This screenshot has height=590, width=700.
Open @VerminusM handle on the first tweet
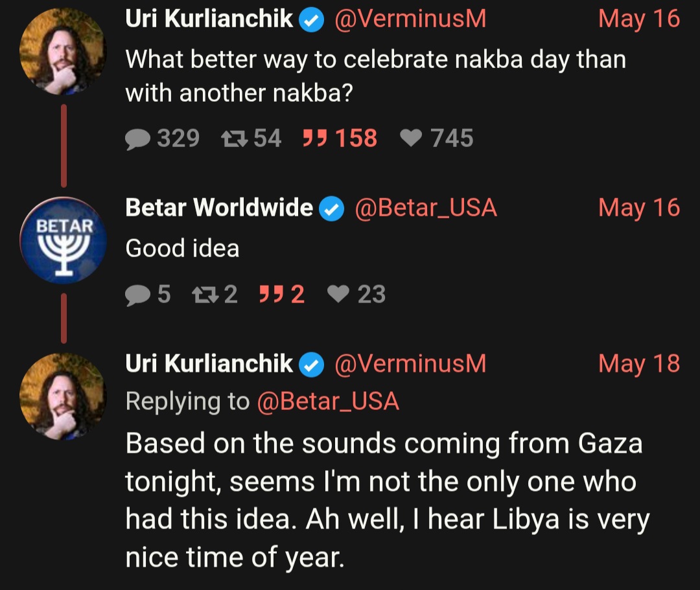pyautogui.click(x=410, y=20)
